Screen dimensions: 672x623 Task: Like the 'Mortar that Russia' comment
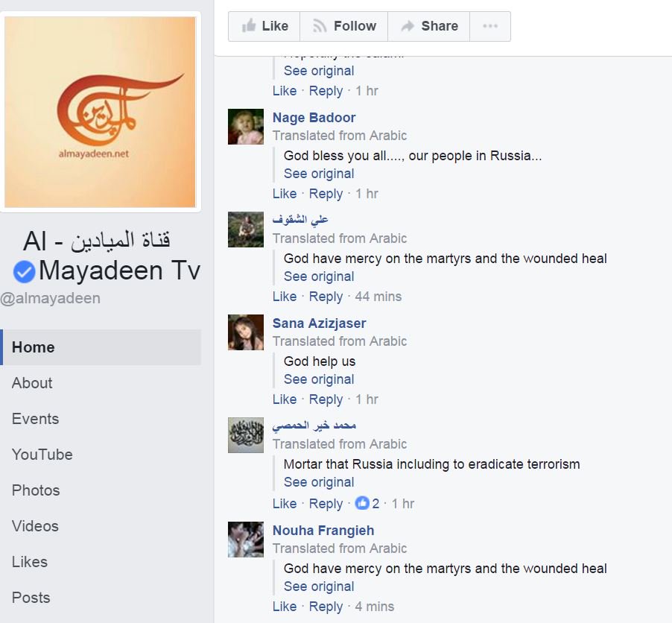click(x=285, y=503)
